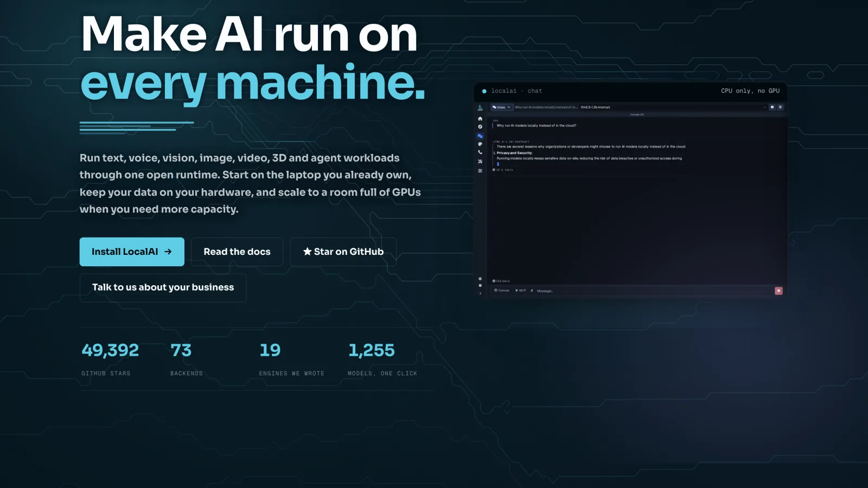The image size is (868, 488).
Task: Click the gear icon near sidebar bottom
Action: 480,285
